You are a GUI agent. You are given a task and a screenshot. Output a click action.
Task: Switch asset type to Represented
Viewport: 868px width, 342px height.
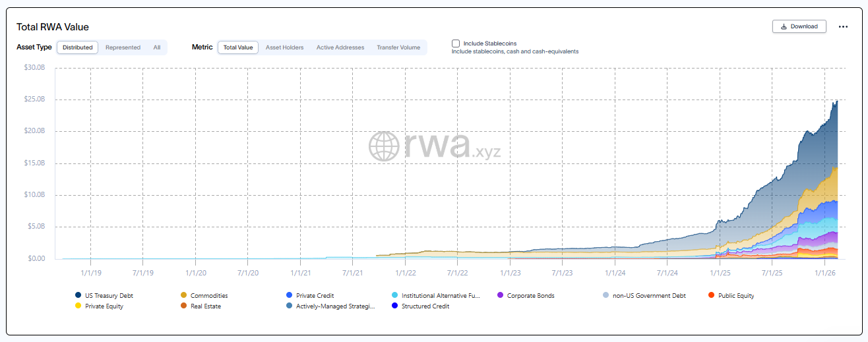point(123,47)
